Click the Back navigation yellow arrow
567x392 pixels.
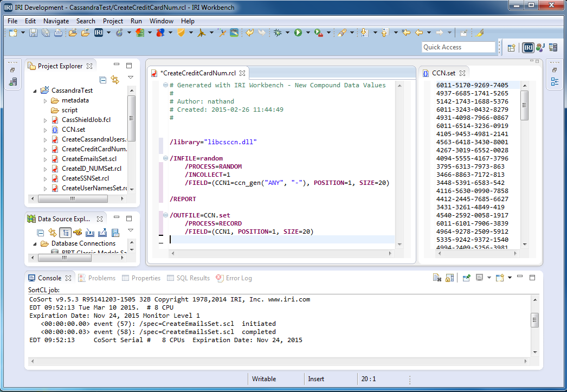pyautogui.click(x=418, y=33)
